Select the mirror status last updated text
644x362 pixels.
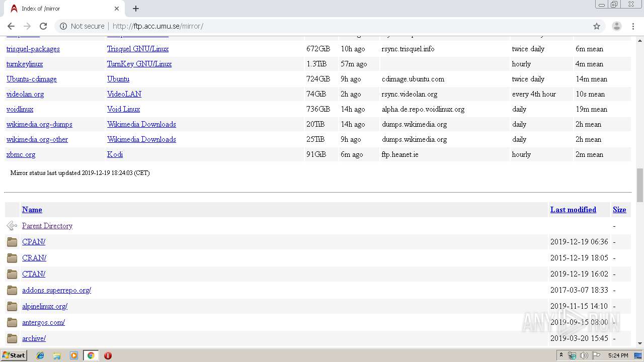(x=80, y=173)
